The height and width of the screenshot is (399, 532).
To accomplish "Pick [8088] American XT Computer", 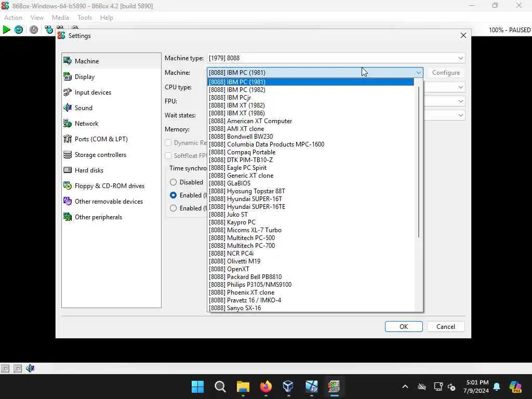I will tap(311, 121).
